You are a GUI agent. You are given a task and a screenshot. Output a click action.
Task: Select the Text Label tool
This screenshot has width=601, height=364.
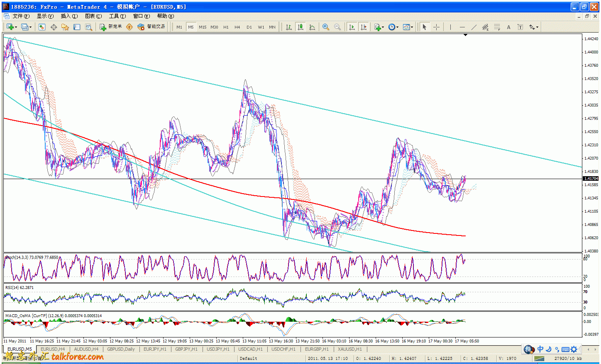pos(520,27)
